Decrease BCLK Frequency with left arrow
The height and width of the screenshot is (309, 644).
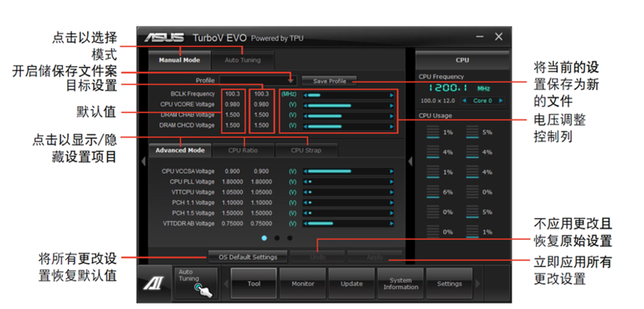click(x=305, y=95)
